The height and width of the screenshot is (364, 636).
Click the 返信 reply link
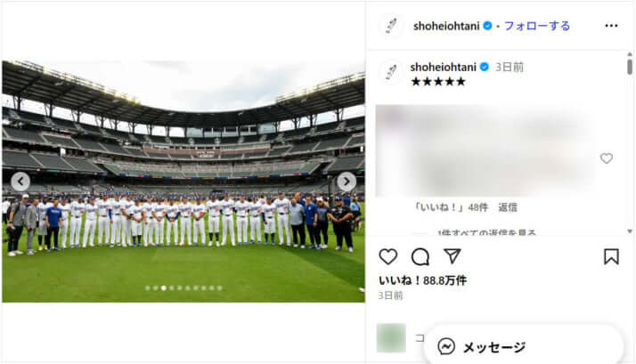click(x=508, y=207)
